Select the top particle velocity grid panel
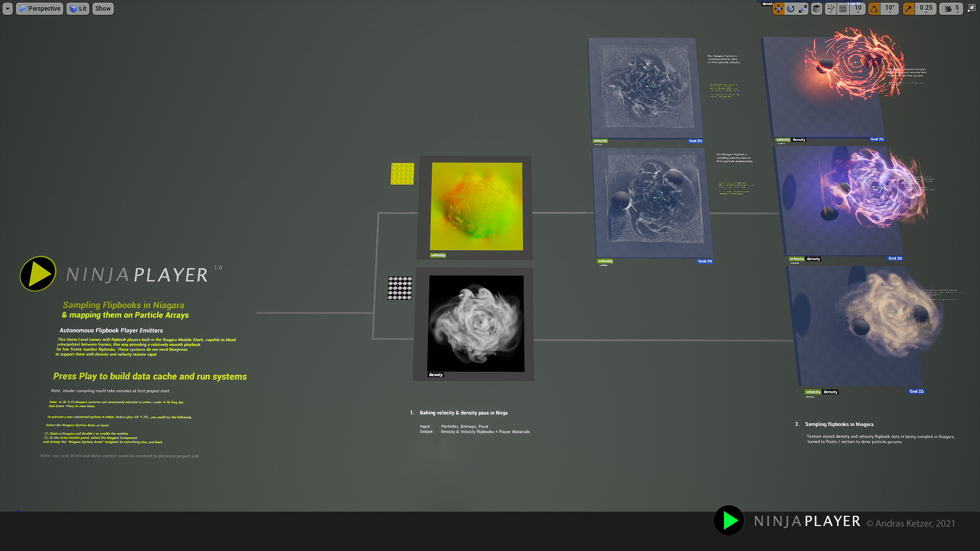980x551 pixels. click(x=645, y=87)
